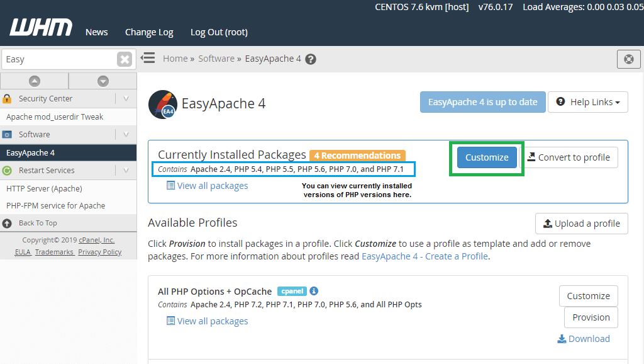Collapse all sidebar sections with up arrow
This screenshot has width=644, height=364.
coord(35,81)
